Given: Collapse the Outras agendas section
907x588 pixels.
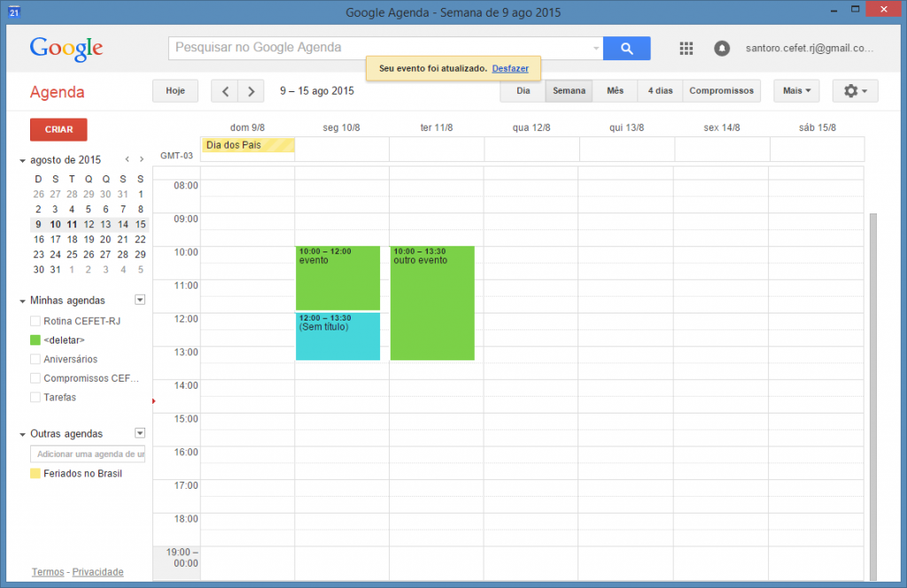Looking at the screenshot, I should 22,434.
